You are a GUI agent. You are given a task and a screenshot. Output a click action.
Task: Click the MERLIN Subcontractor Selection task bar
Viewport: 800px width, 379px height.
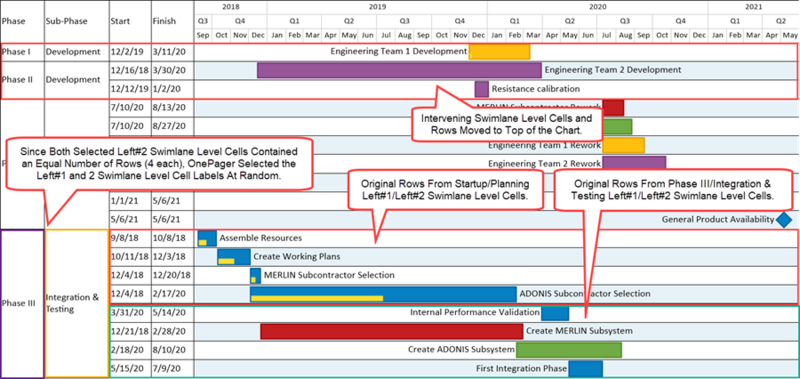pos(256,275)
